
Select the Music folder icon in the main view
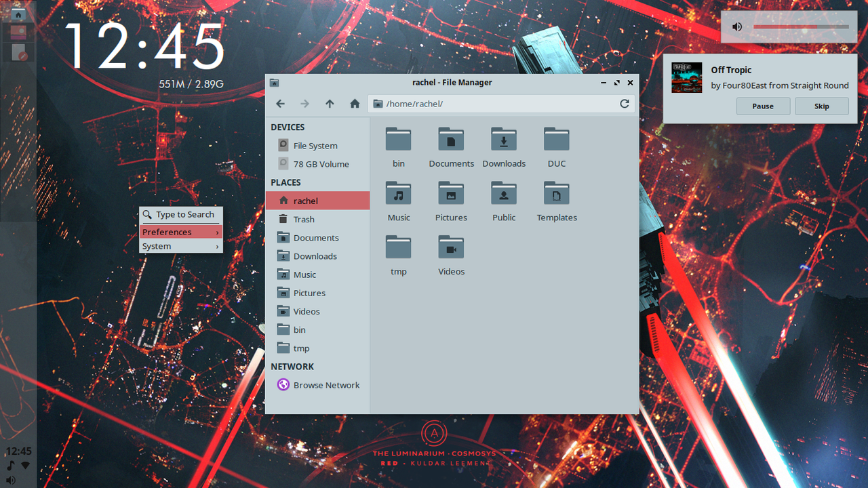(399, 193)
